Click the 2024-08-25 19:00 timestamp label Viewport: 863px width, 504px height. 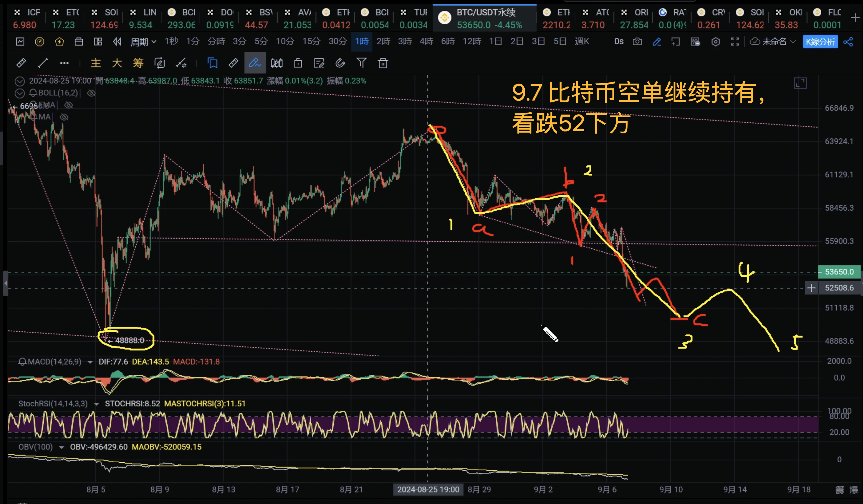coord(428,490)
